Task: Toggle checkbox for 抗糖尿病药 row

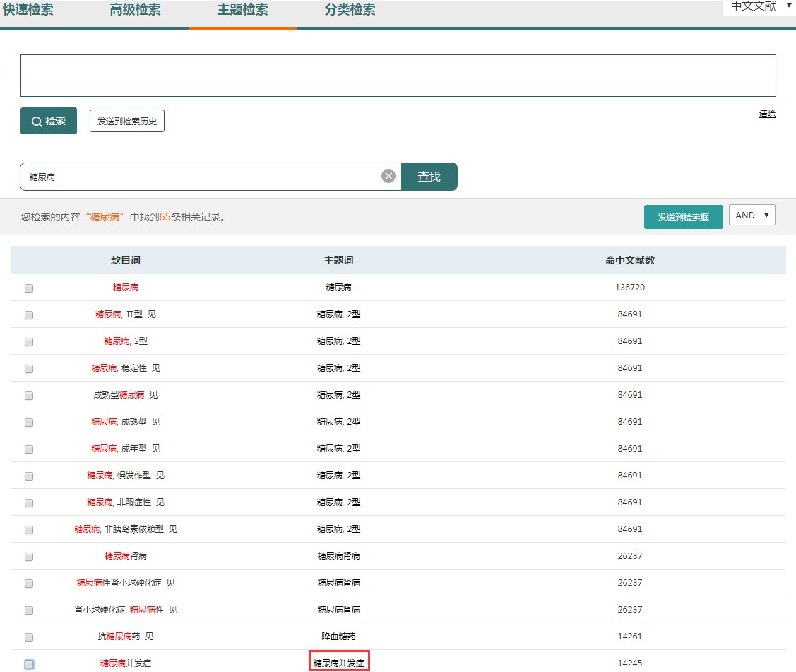Action: (x=29, y=637)
